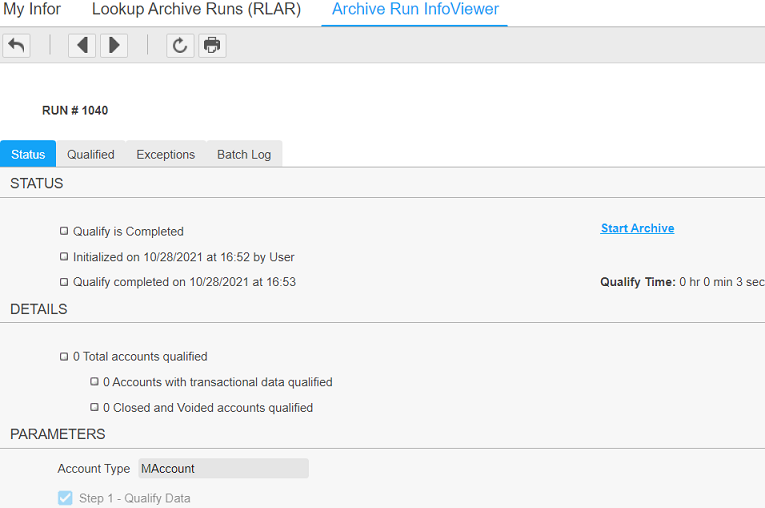Select the Status tab
This screenshot has width=765, height=508.
coord(28,154)
